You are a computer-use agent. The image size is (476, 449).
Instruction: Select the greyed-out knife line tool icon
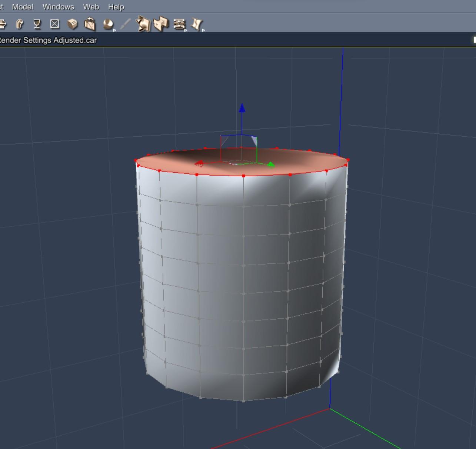[x=126, y=24]
